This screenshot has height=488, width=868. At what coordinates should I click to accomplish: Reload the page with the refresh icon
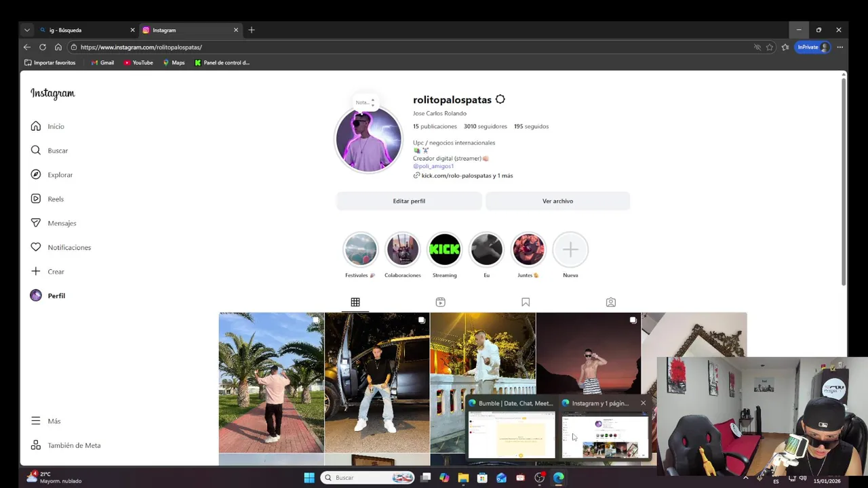point(43,47)
